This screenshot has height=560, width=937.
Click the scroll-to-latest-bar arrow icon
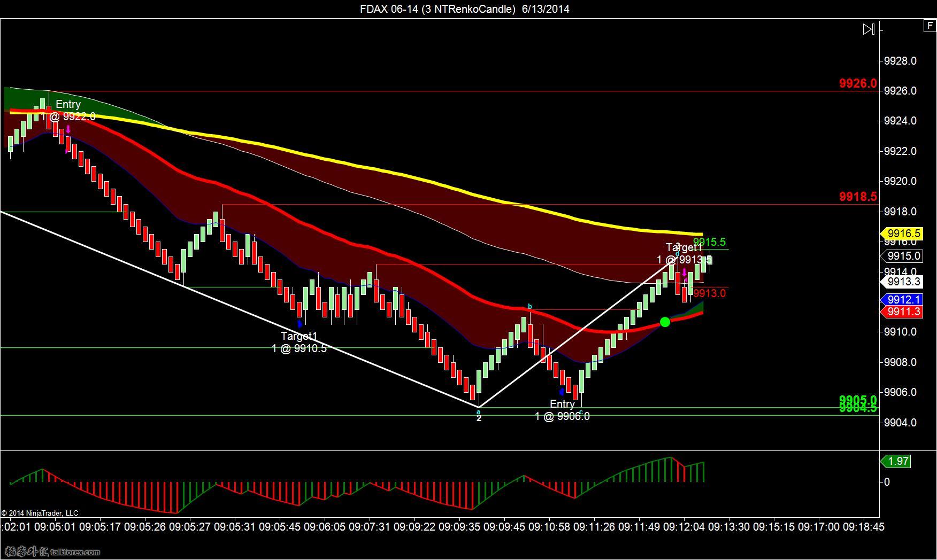tap(869, 29)
